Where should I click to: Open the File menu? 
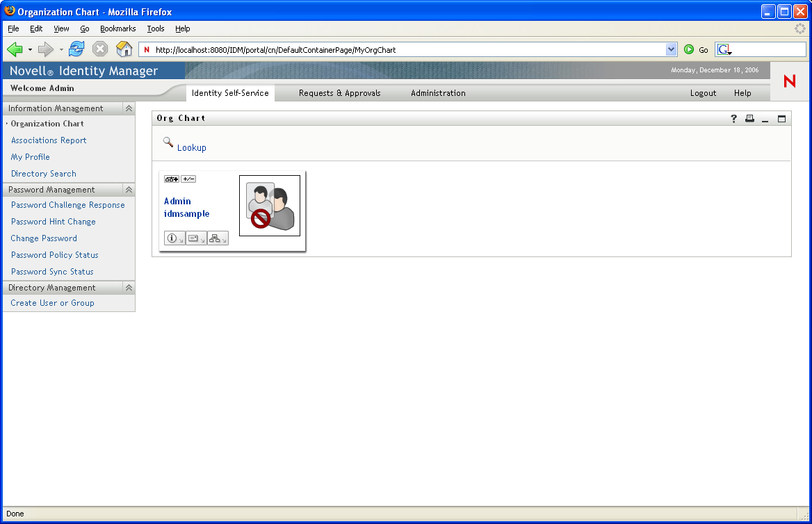13,28
